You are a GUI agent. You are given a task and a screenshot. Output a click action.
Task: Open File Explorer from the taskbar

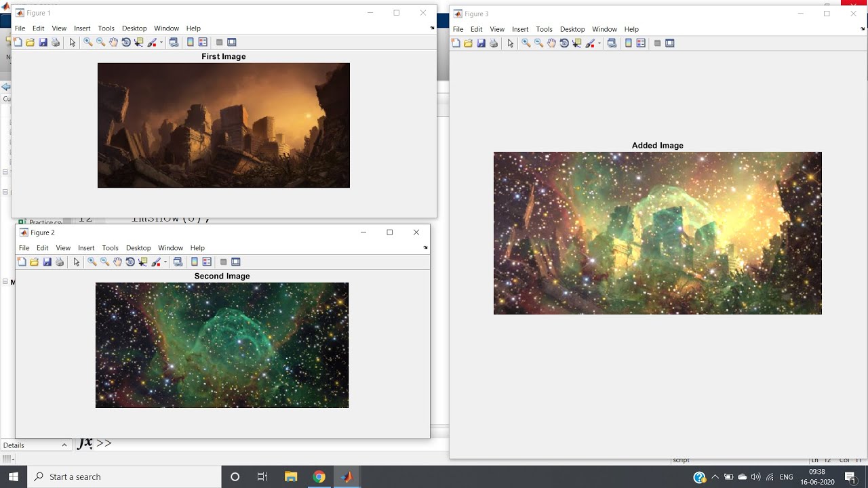click(291, 476)
